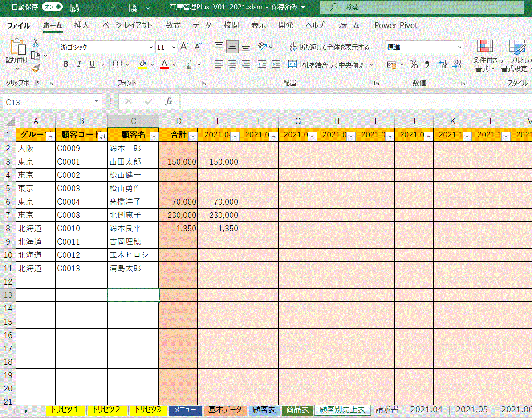The height and width of the screenshot is (418, 532).
Task: Click the Paste clipboard icon
Action: pos(17,46)
